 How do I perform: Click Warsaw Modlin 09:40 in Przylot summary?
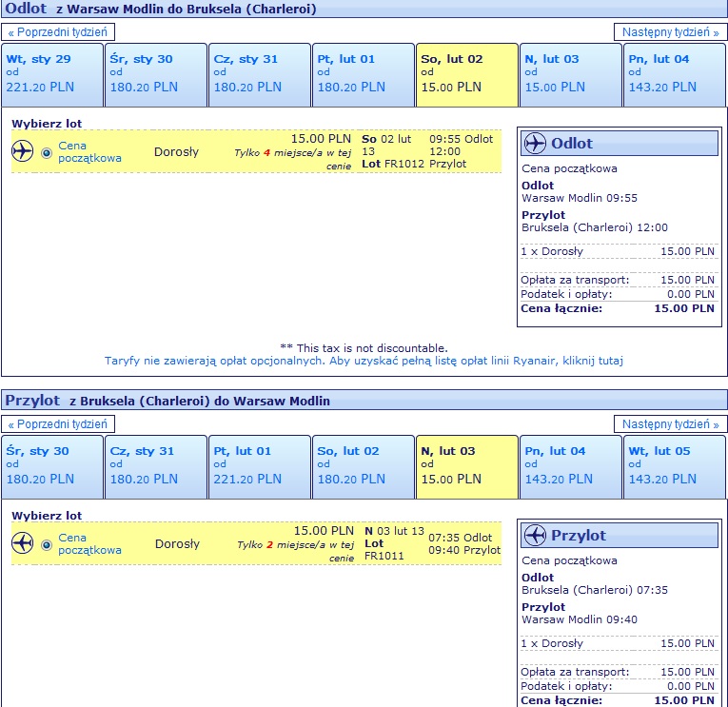pyautogui.click(x=580, y=619)
